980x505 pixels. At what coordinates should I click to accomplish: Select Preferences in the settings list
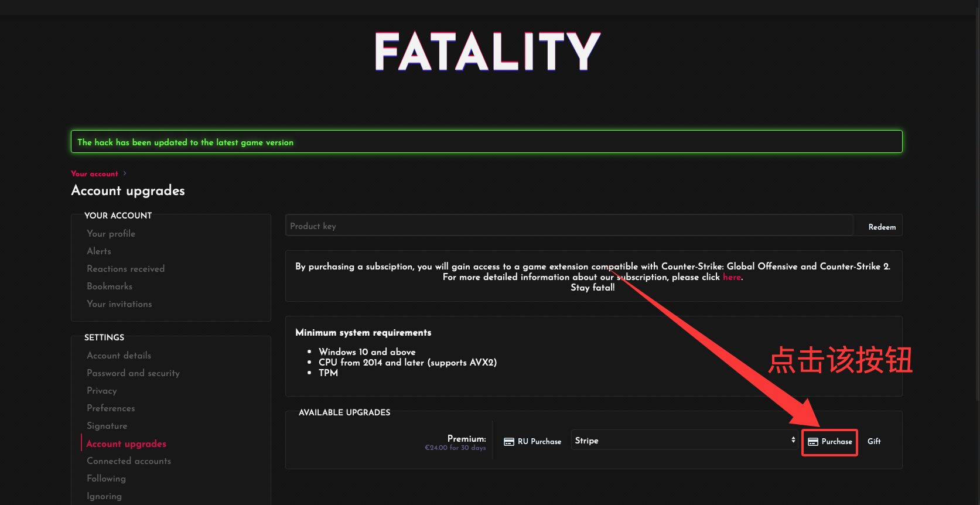111,408
